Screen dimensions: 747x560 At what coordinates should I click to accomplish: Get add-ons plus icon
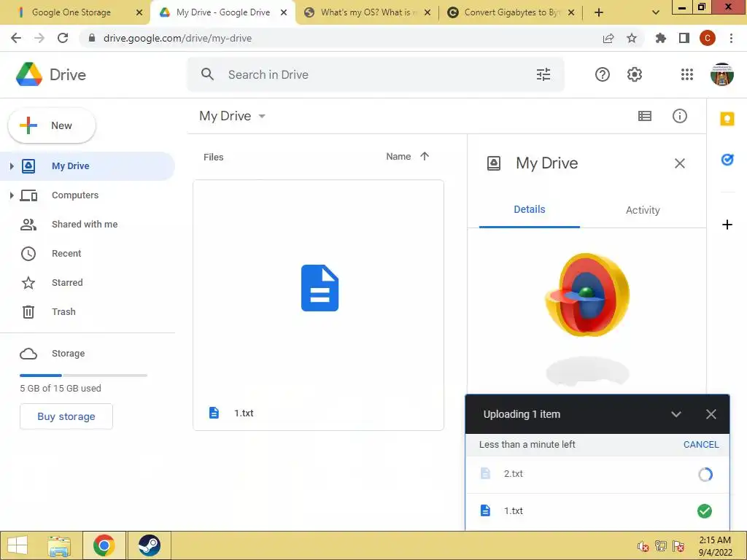pos(727,225)
